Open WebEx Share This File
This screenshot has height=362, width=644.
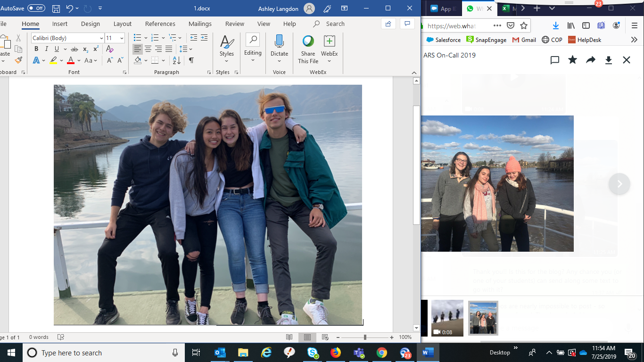[x=308, y=49]
